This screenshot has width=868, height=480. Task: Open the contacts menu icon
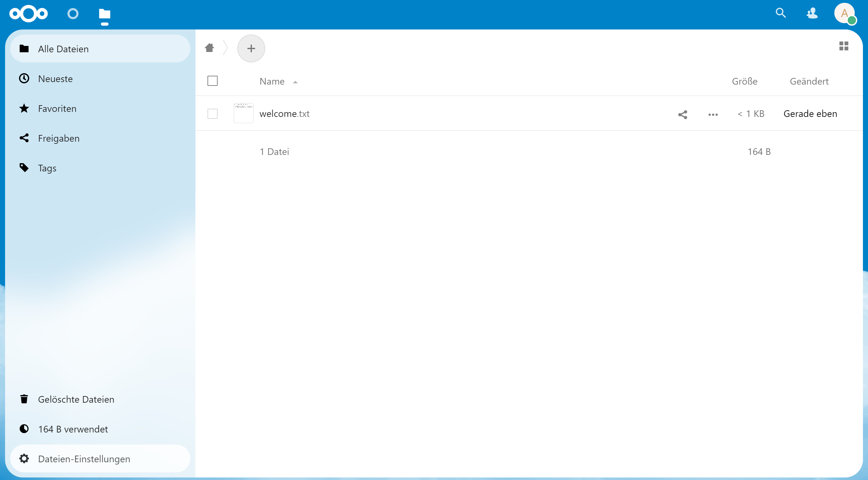pyautogui.click(x=812, y=13)
